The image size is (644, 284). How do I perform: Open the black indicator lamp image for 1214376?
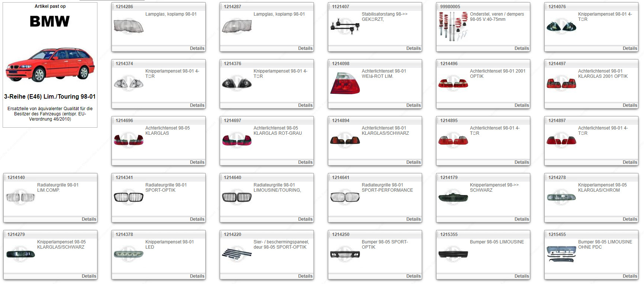237,83
